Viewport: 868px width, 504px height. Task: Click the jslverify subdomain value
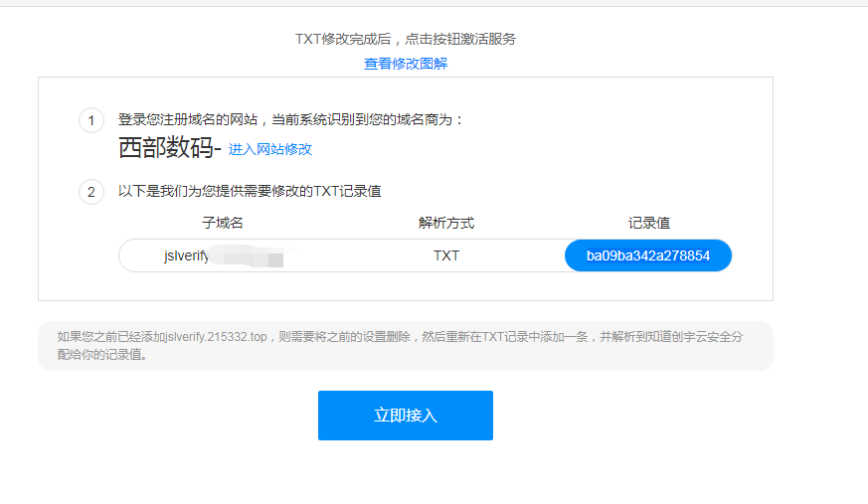(x=187, y=255)
